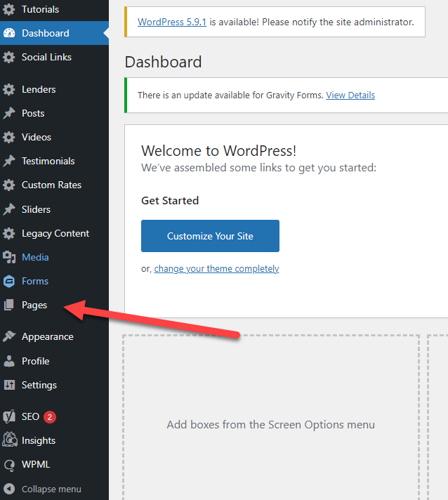The height and width of the screenshot is (500, 448).
Task: Click the SEO notification badge showing 2
Action: (x=50, y=416)
